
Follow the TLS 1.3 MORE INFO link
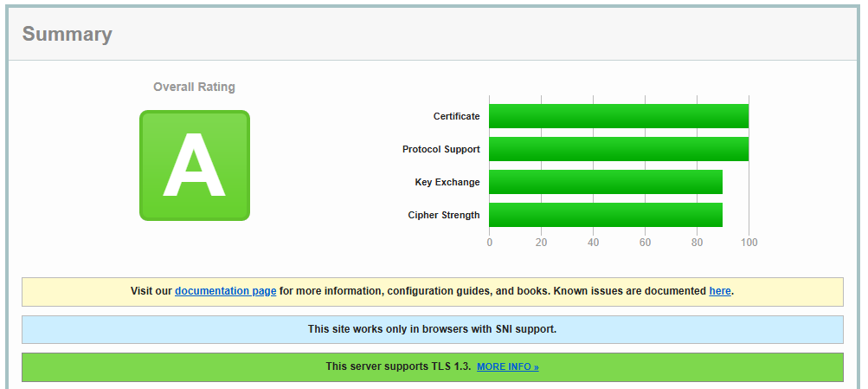(508, 366)
